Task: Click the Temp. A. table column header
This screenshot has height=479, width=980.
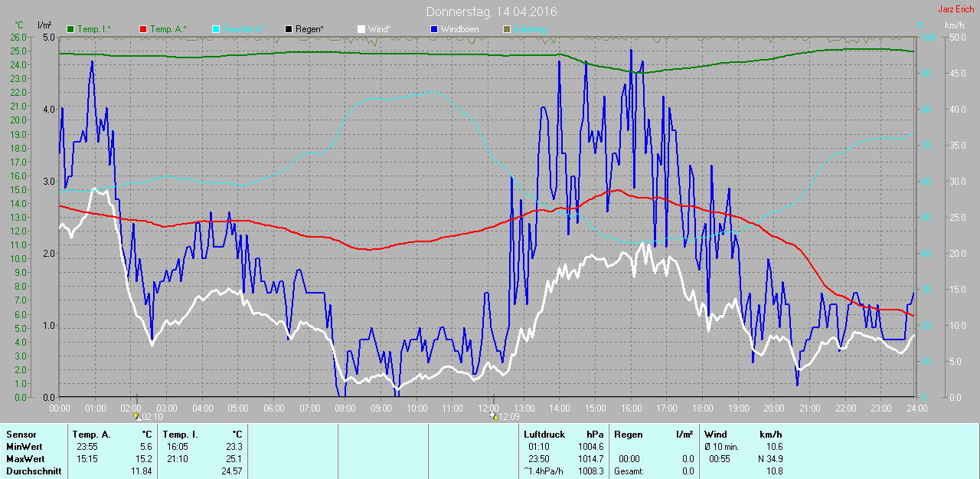Action: pos(91,435)
